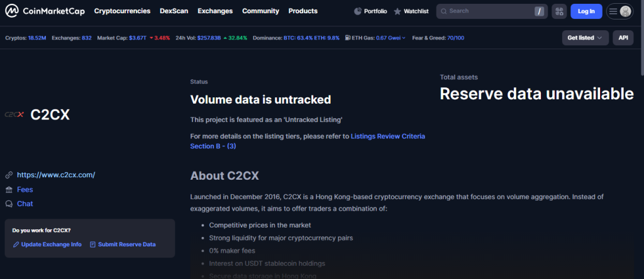644x279 pixels.
Task: Open the hamburger profile menu
Action: 618,11
